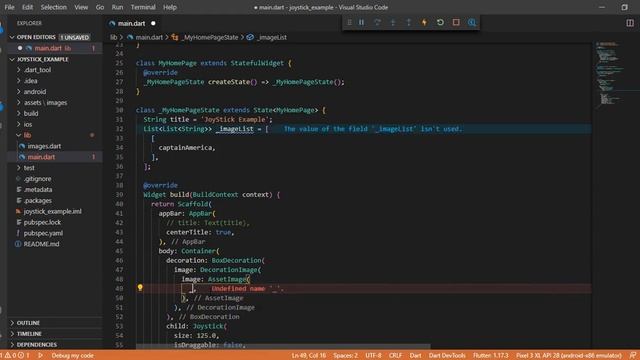Screen dimensions: 640x360
Task: Change language mode via Dart status item
Action: 415,356
